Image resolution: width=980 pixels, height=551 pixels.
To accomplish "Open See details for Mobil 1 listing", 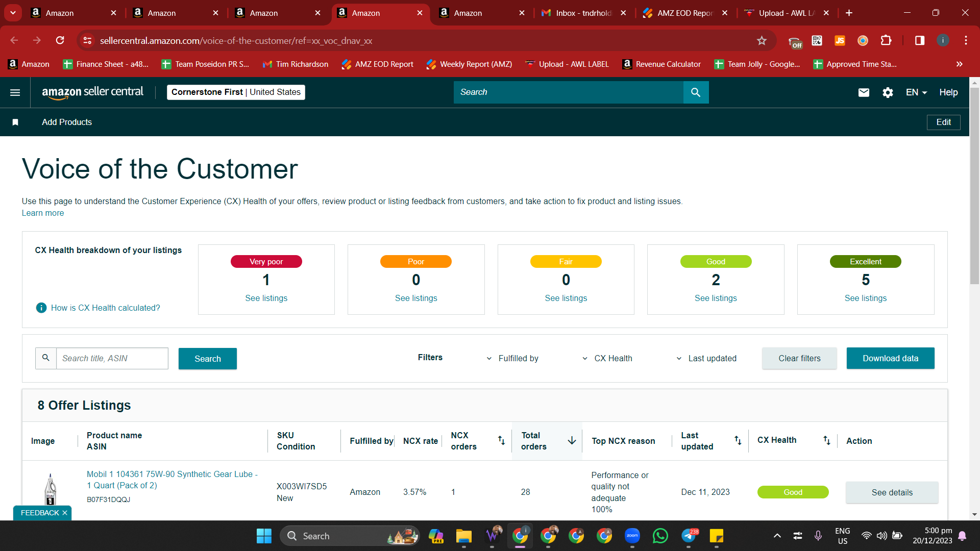I will 892,492.
